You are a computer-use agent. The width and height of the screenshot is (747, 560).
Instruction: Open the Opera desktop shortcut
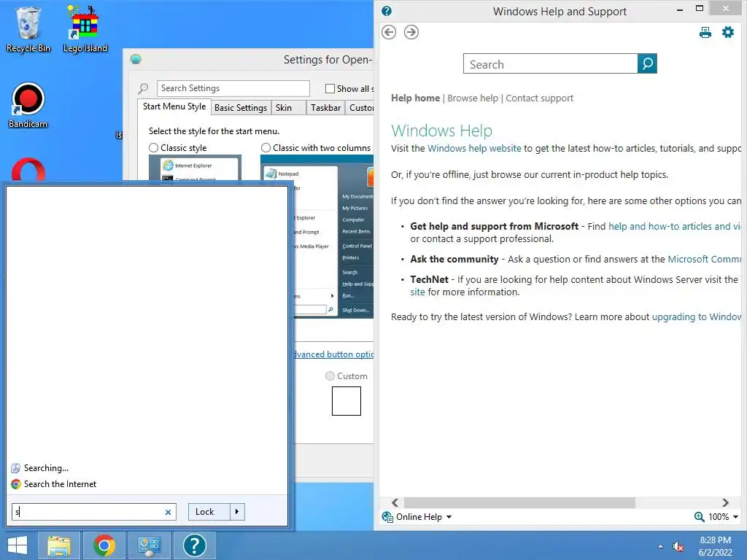click(x=28, y=169)
